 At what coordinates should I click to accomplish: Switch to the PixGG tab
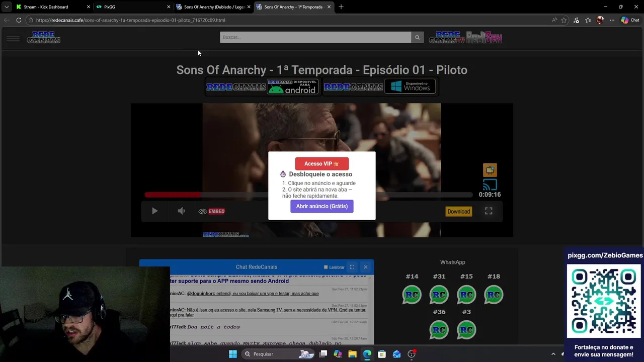click(x=133, y=7)
